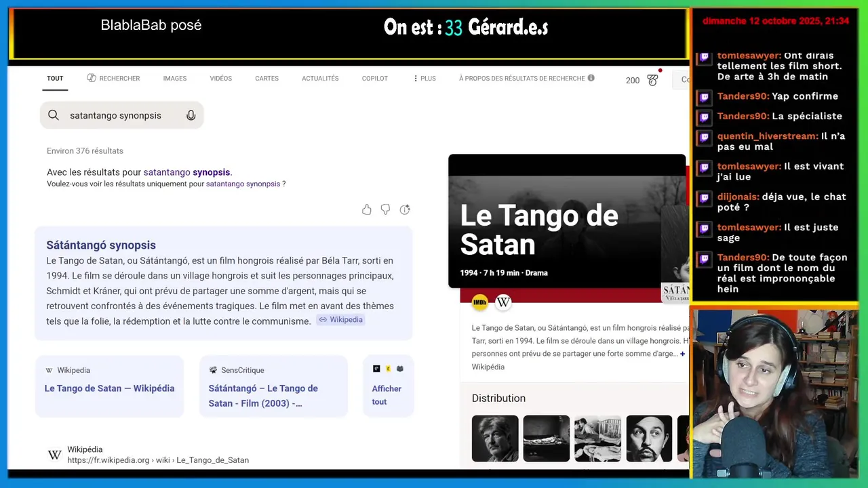Click the icon right of thumbs down

405,209
